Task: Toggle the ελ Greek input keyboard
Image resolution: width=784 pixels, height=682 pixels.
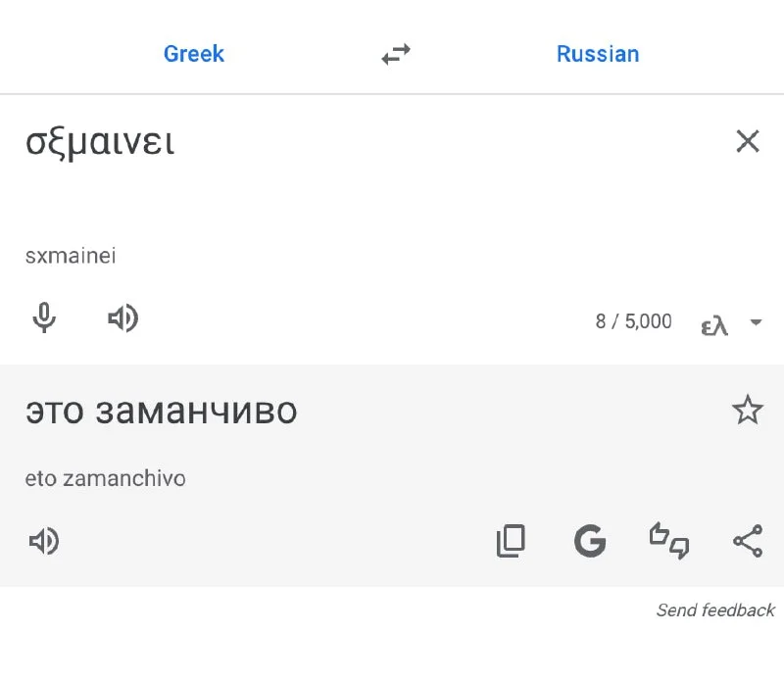Action: [714, 323]
